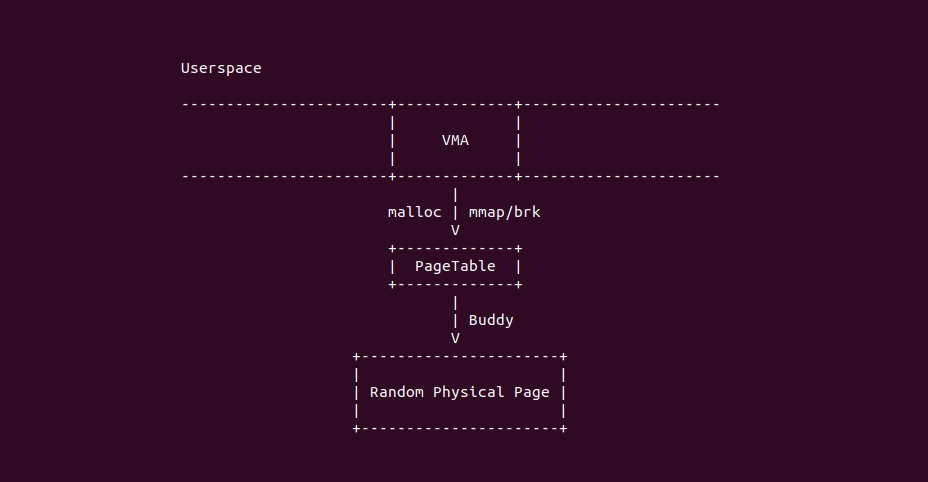
Task: Click the VMA text inside the box
Action: 455,140
